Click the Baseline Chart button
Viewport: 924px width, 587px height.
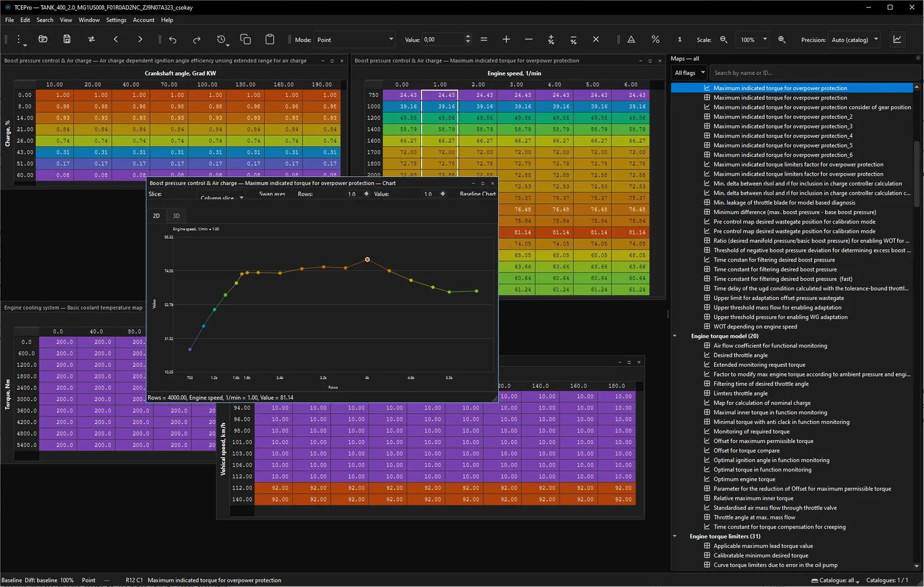pos(477,194)
